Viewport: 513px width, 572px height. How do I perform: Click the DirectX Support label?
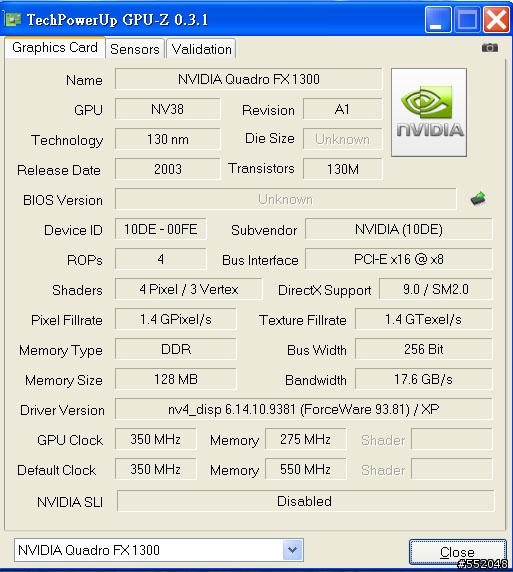(325, 290)
